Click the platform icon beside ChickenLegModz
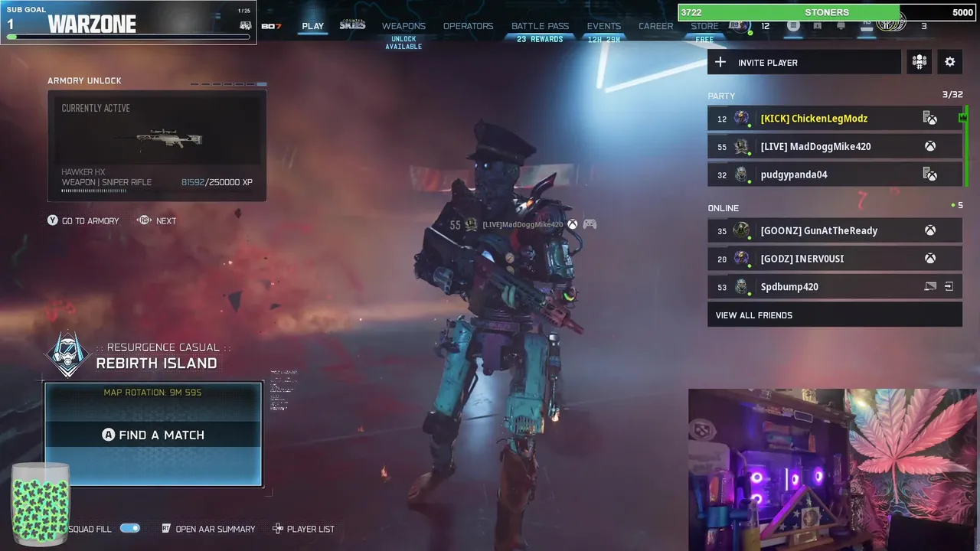The image size is (980, 551). tap(929, 118)
